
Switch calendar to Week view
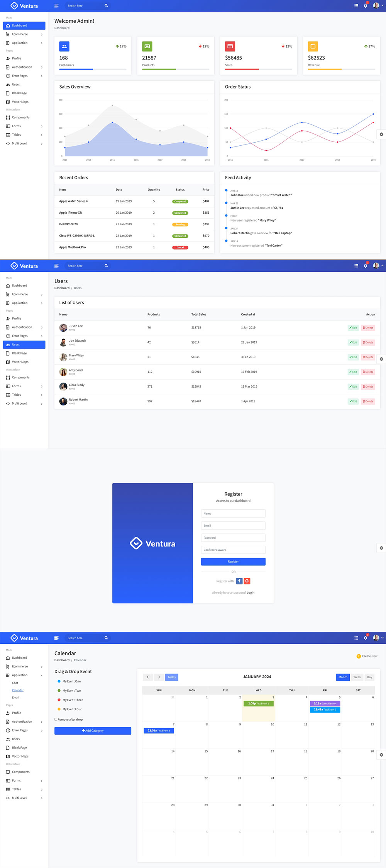[x=357, y=677]
